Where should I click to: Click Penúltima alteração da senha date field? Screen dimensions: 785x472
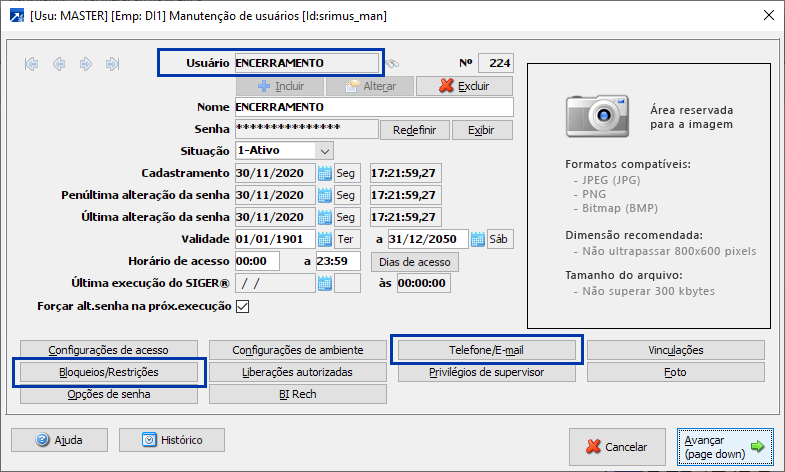pos(275,195)
